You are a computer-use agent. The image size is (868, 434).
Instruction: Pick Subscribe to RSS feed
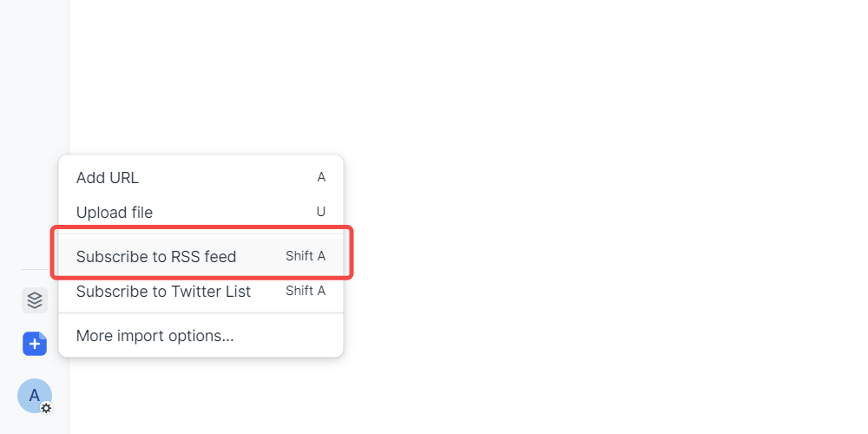click(x=156, y=257)
